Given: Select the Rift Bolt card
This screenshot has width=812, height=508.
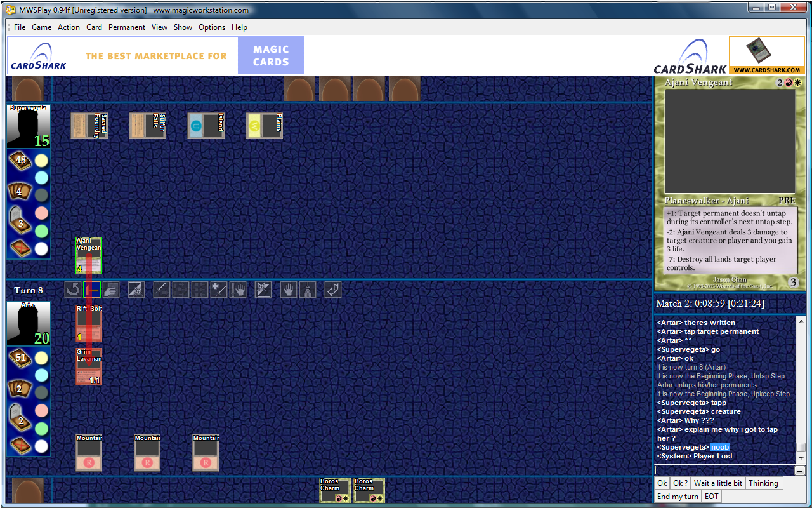Looking at the screenshot, I should click(x=89, y=324).
